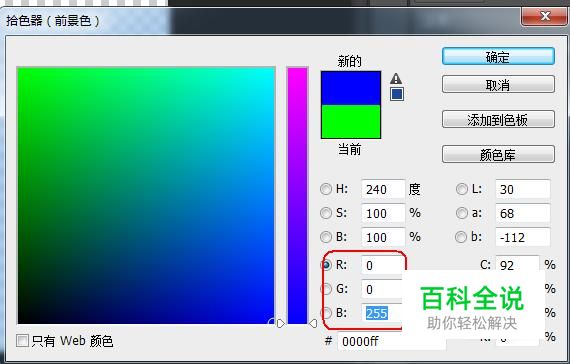Click the vertical color slider bar
The image size is (570, 364).
pyautogui.click(x=297, y=195)
